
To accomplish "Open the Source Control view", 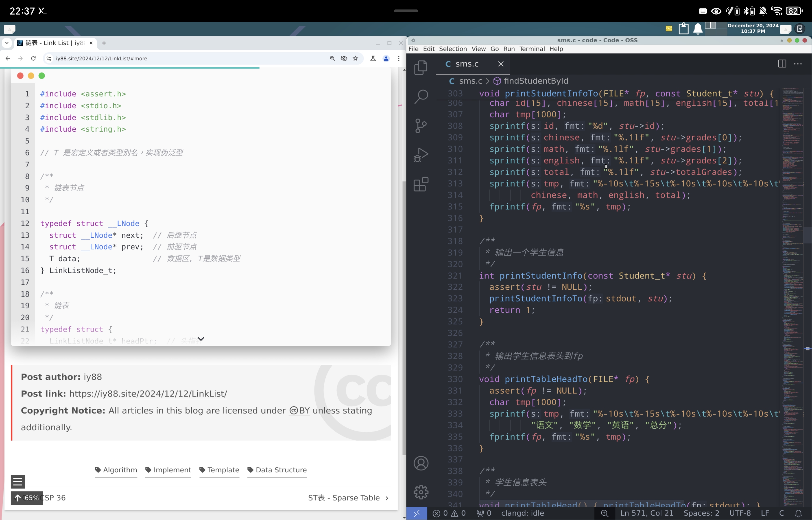I will click(421, 126).
